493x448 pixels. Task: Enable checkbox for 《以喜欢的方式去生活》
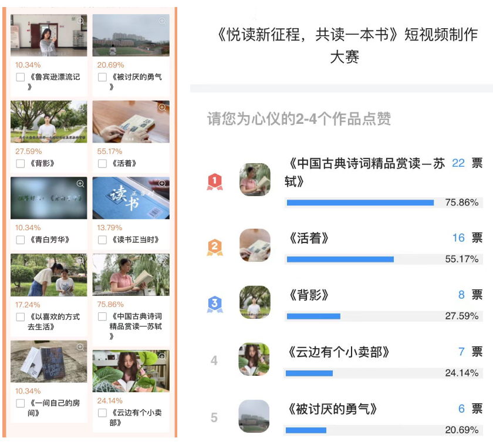[x=21, y=317]
